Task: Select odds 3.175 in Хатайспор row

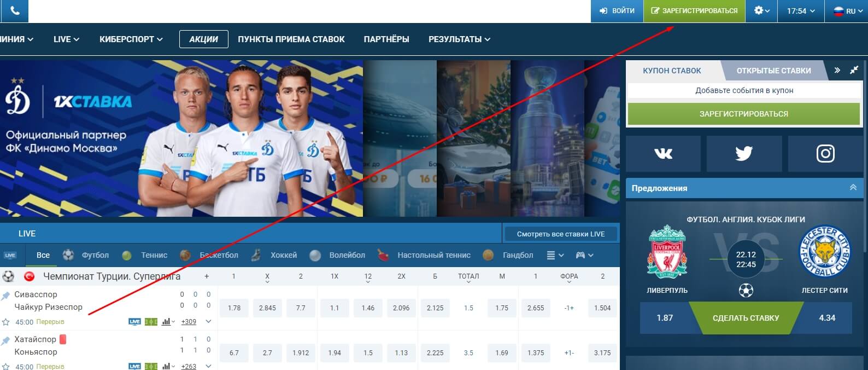Action: pyautogui.click(x=602, y=353)
